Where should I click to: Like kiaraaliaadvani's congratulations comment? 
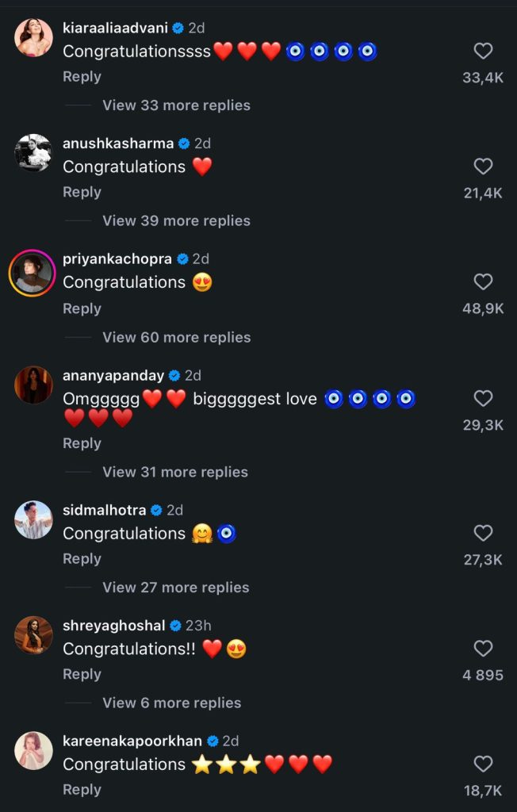[x=484, y=51]
